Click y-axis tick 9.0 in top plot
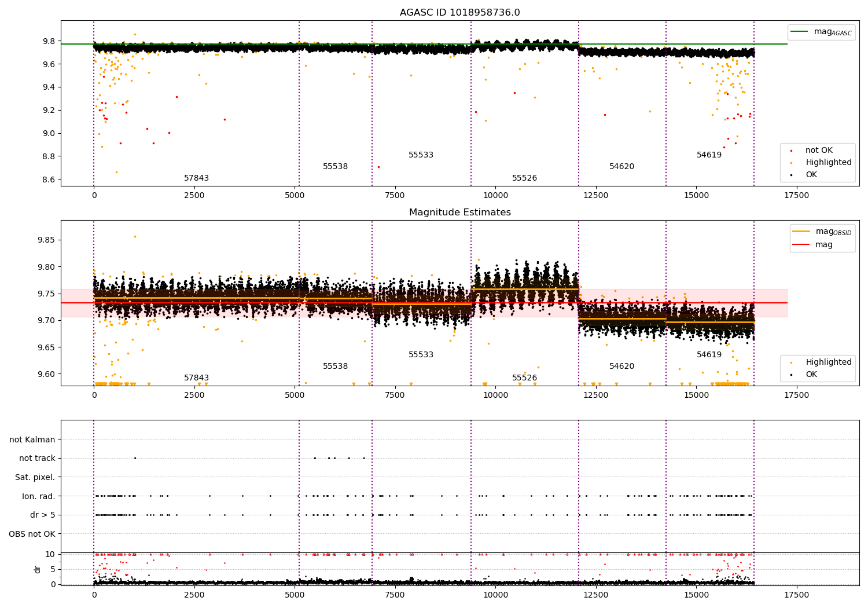868x608 pixels. pyautogui.click(x=49, y=133)
